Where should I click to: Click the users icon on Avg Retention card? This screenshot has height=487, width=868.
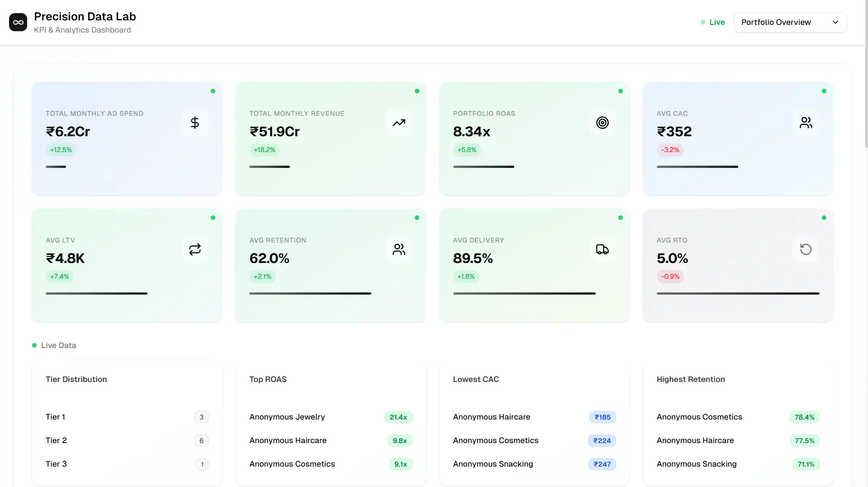click(x=398, y=249)
